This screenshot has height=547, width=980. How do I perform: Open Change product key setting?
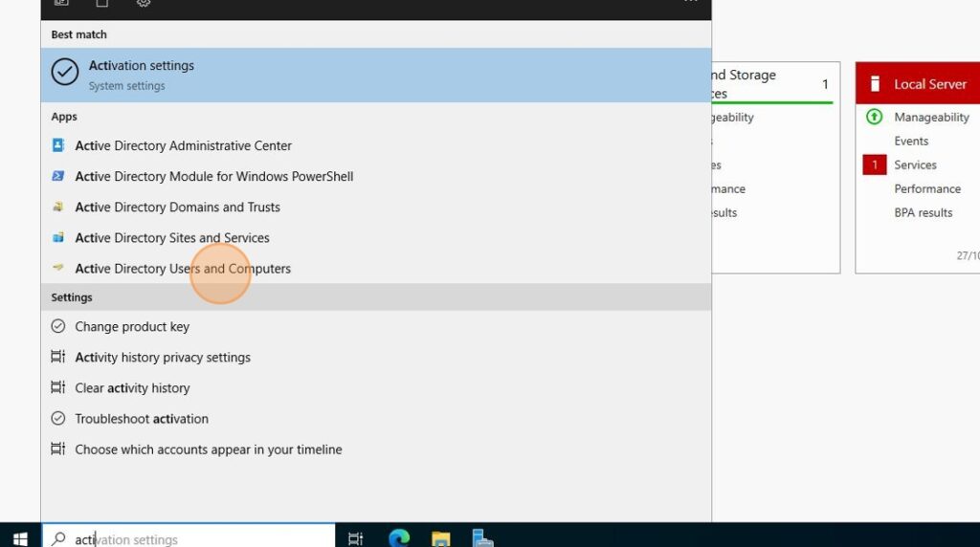(375, 327)
